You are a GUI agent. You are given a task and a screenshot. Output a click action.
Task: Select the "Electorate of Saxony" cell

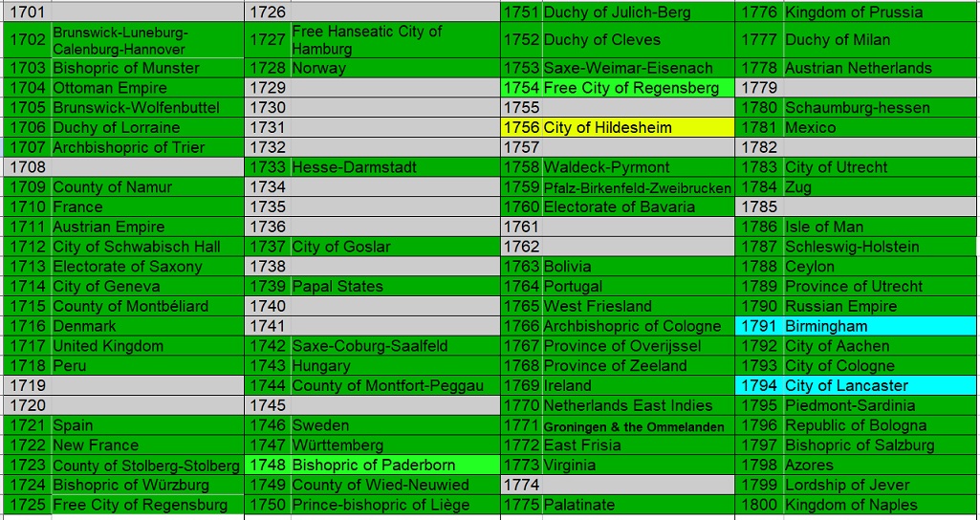tap(147, 267)
